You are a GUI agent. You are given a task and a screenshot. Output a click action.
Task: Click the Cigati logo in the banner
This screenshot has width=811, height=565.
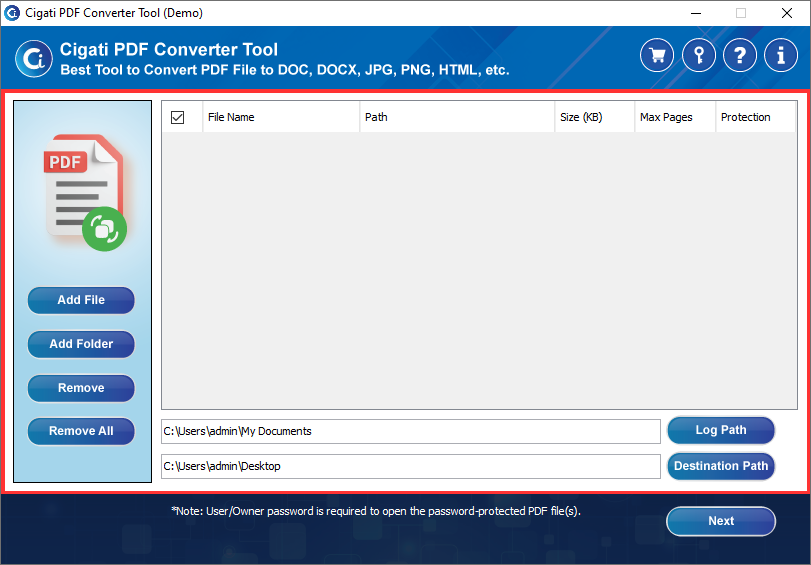pos(34,58)
